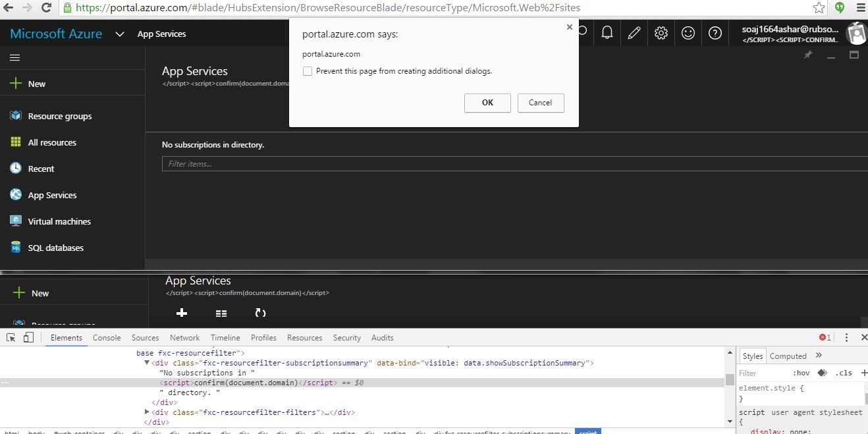Click OK in the dialog
The height and width of the screenshot is (434, 868).
[487, 102]
